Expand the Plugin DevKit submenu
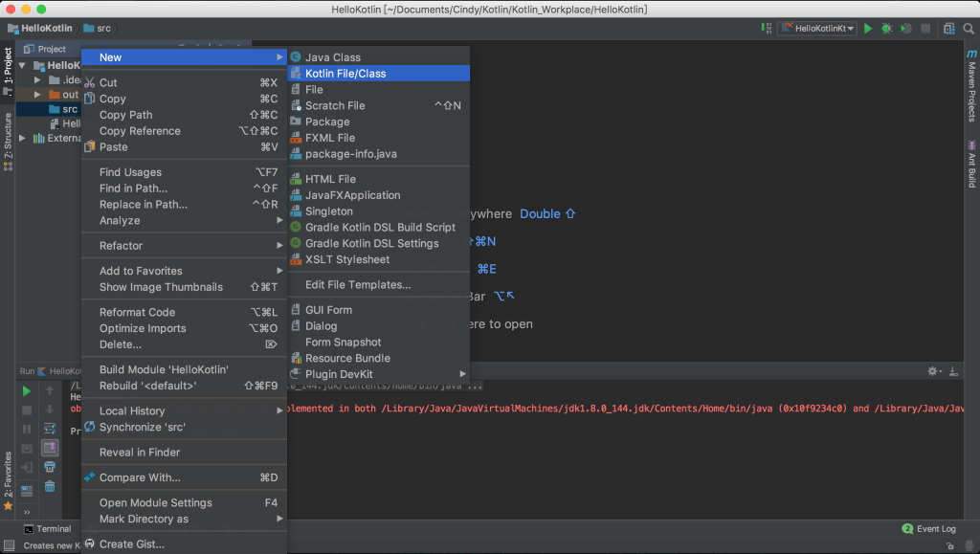Viewport: 980px width, 554px height. (x=378, y=374)
